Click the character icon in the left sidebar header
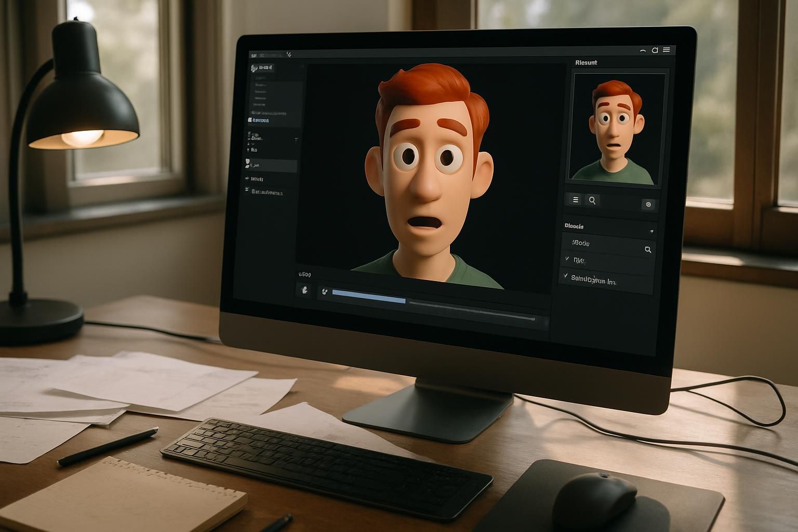 (254, 67)
